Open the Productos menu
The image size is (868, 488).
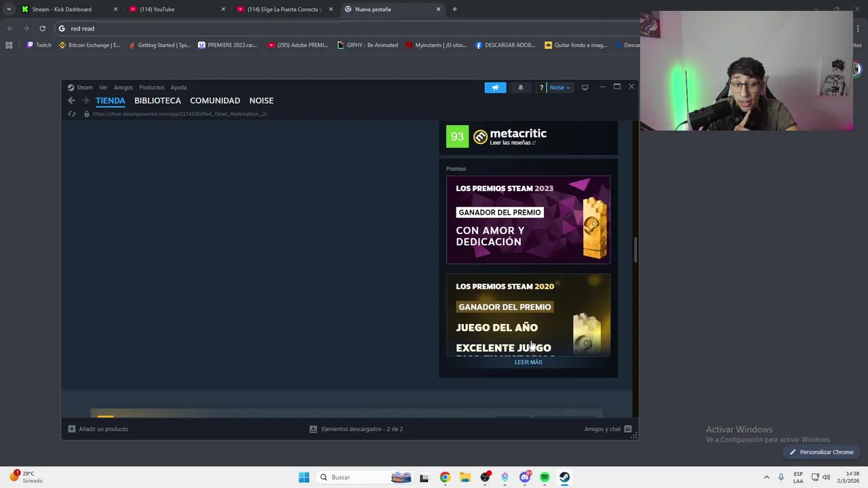pos(151,87)
